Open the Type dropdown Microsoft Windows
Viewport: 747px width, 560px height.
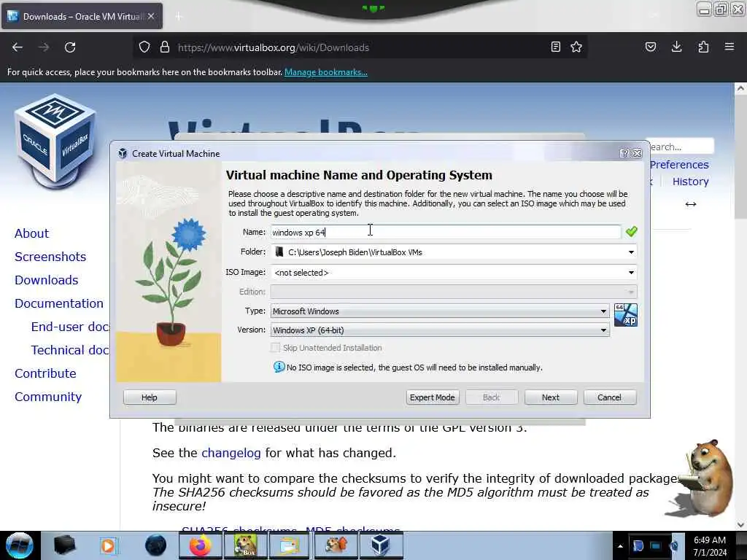point(440,311)
